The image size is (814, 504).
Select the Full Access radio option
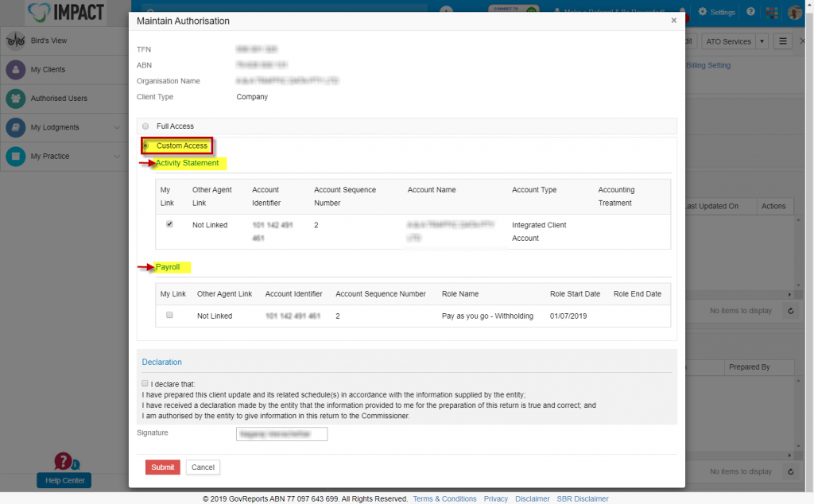[x=145, y=126]
